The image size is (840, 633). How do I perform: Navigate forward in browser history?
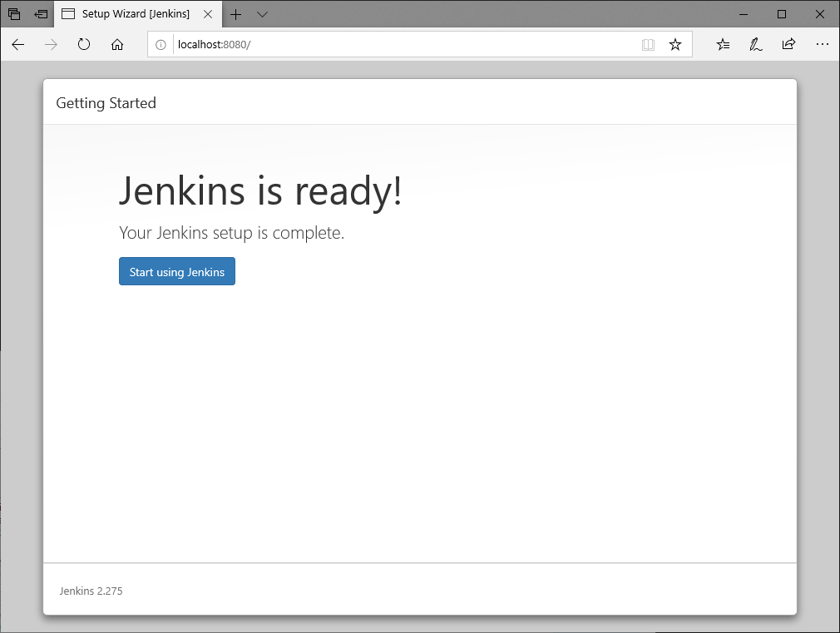50,45
